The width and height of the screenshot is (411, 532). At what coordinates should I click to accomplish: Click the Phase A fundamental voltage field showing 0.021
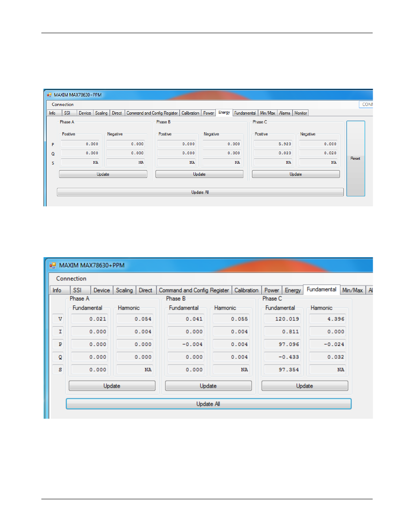point(90,319)
